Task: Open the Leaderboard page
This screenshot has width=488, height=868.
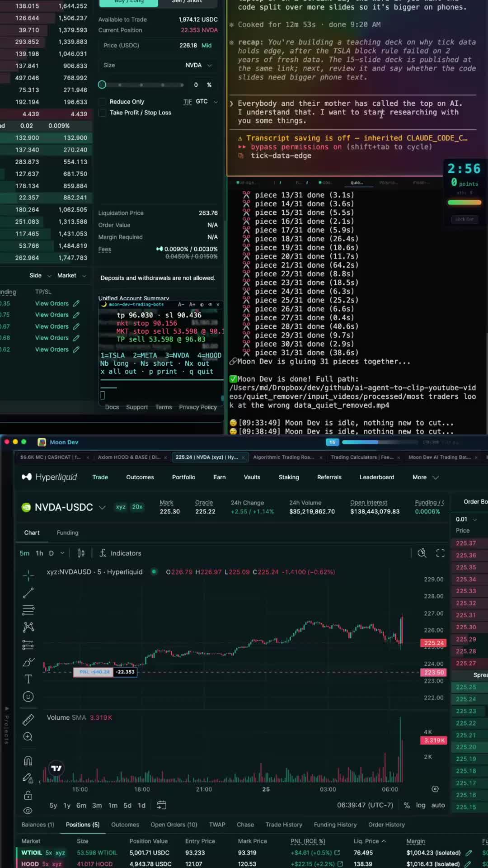Action: (377, 477)
